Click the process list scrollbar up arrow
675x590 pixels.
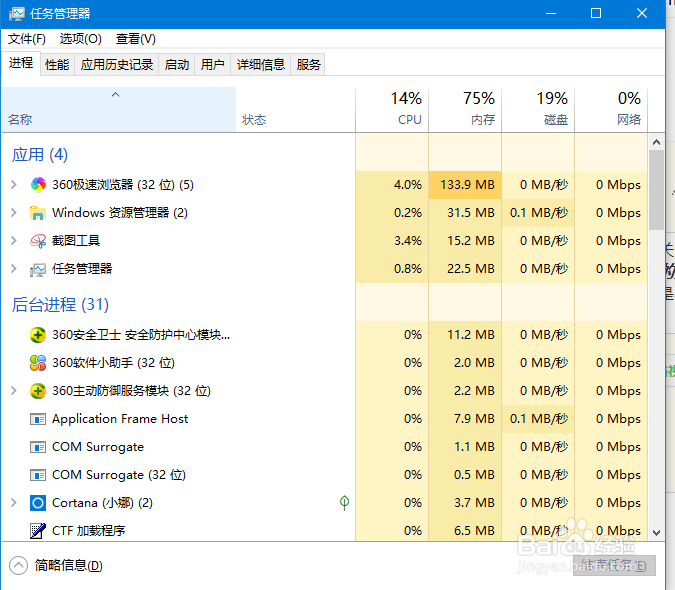click(x=656, y=142)
